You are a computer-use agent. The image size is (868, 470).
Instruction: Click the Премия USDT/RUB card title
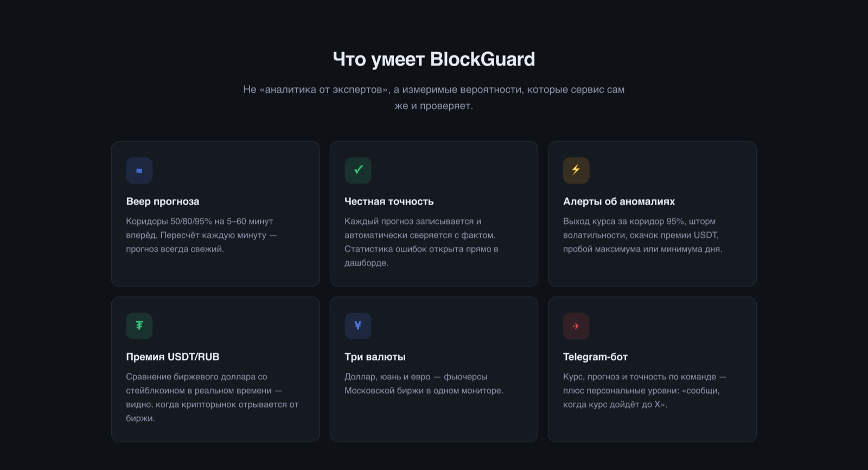point(173,357)
